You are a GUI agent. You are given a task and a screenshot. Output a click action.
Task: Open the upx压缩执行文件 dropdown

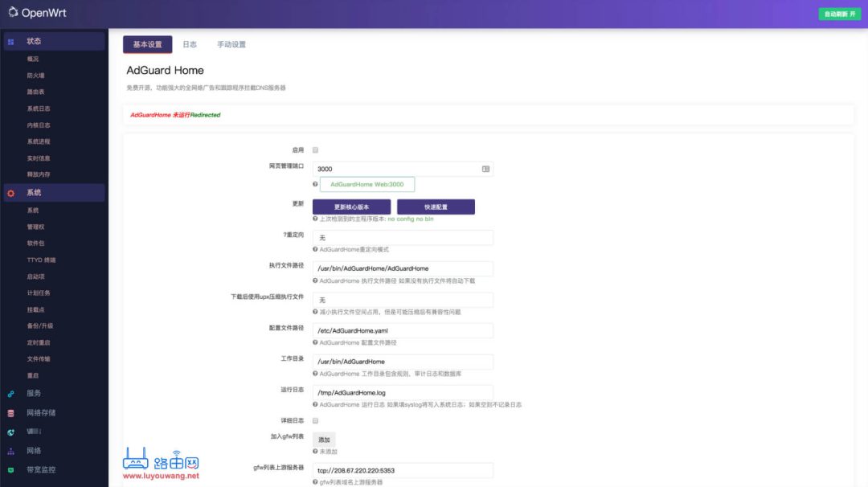[403, 300]
